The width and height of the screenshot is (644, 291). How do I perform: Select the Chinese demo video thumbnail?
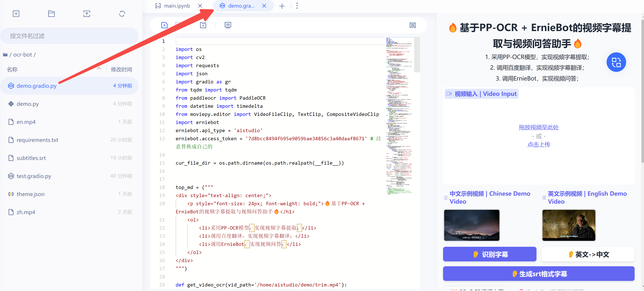pos(471,225)
